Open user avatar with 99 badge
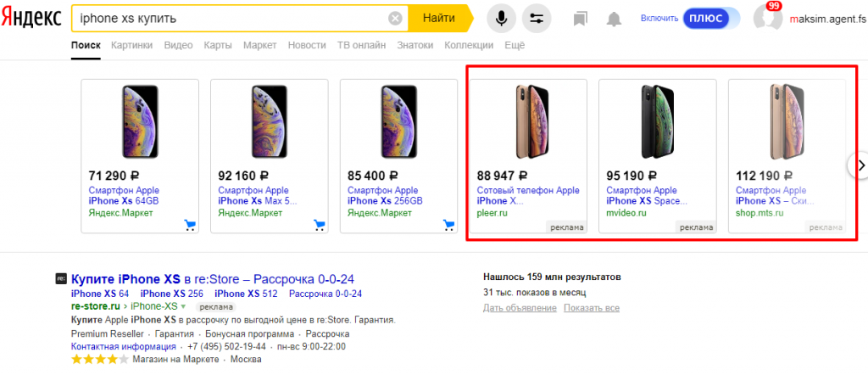 click(x=766, y=18)
